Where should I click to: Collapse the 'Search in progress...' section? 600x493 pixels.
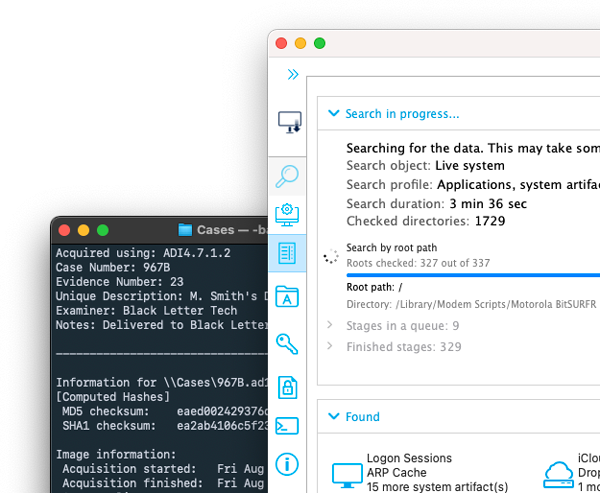[x=334, y=114]
